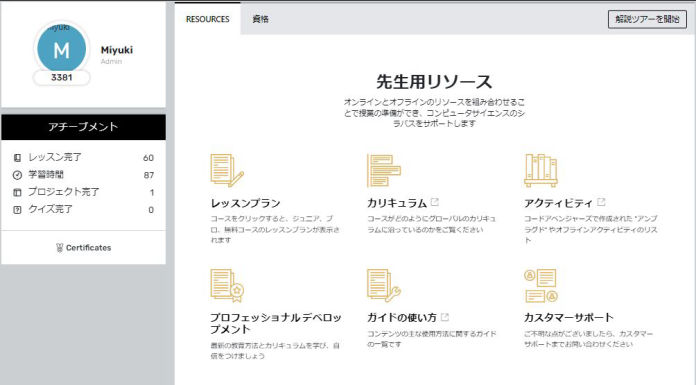Click the アチーブメント black header
Screen dimensions: 696x385
point(83,127)
